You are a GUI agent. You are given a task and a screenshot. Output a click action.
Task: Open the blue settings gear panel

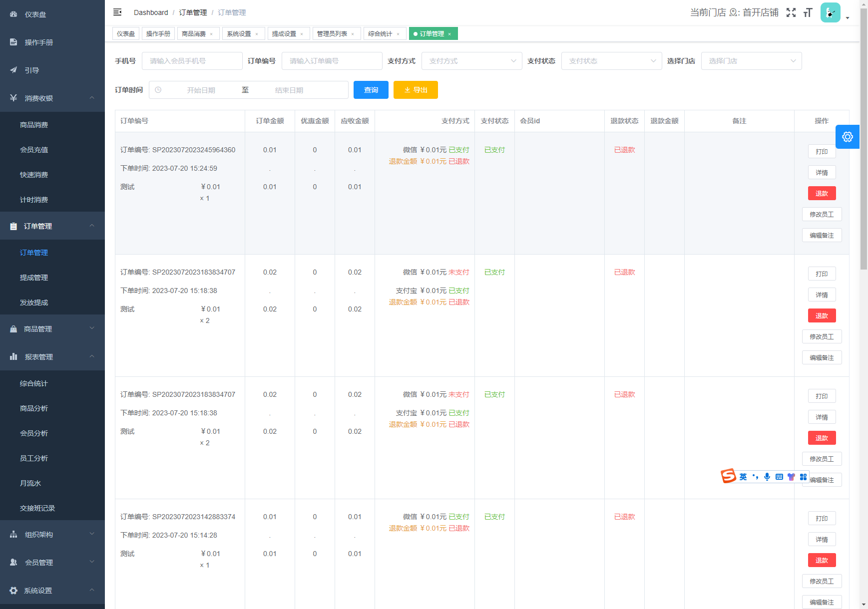848,137
